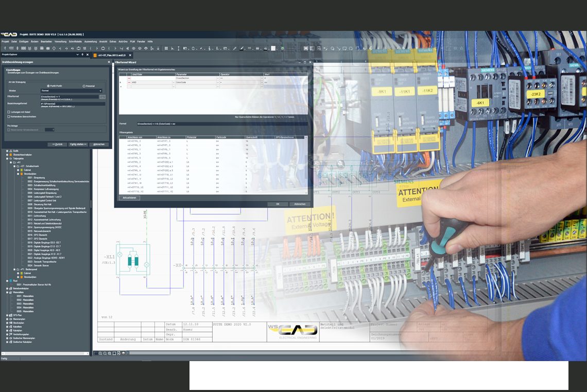The height and width of the screenshot is (392, 587).
Task: Expand the SPS-Plan tree node
Action: tap(7, 315)
